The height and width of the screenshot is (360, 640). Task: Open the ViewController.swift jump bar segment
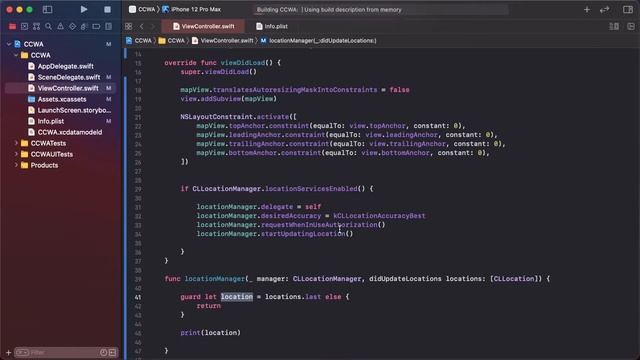[223, 40]
